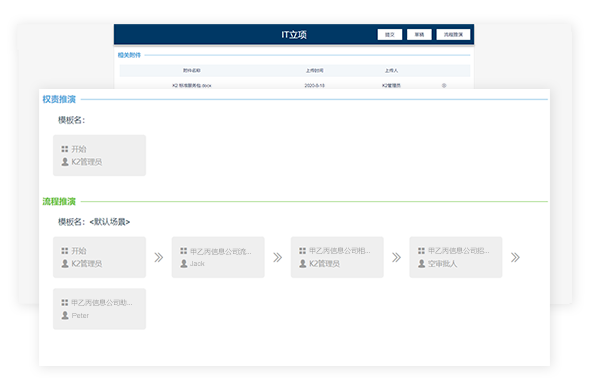Screen dimensions: 590x391
Task: Click the grid icon of 流程推演 开始 node
Action: pos(65,251)
